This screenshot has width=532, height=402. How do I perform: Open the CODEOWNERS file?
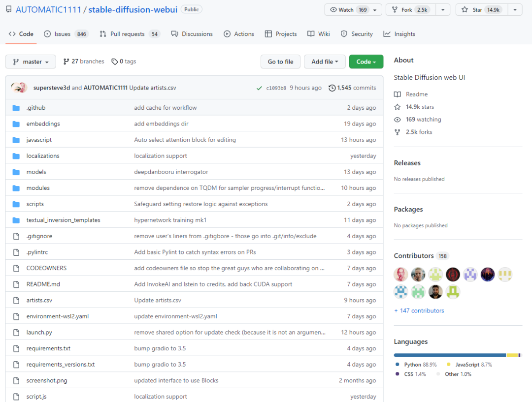pos(46,268)
